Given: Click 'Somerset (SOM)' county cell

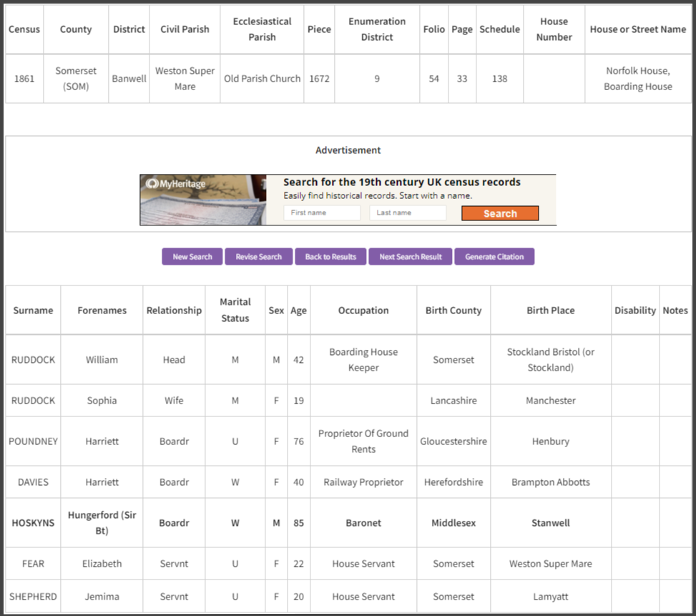Looking at the screenshot, I should [x=76, y=79].
